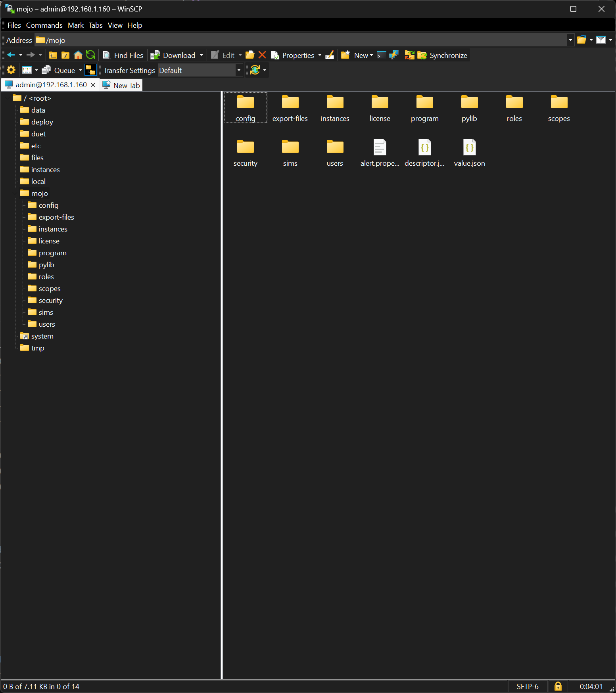The image size is (616, 693).
Task: Open the Address path dropdown arrow
Action: coord(570,40)
